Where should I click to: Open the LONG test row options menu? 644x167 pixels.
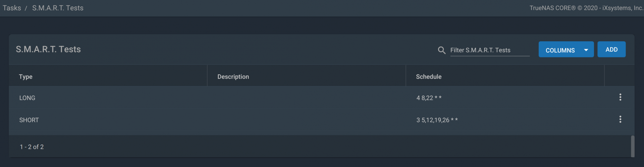(x=620, y=97)
